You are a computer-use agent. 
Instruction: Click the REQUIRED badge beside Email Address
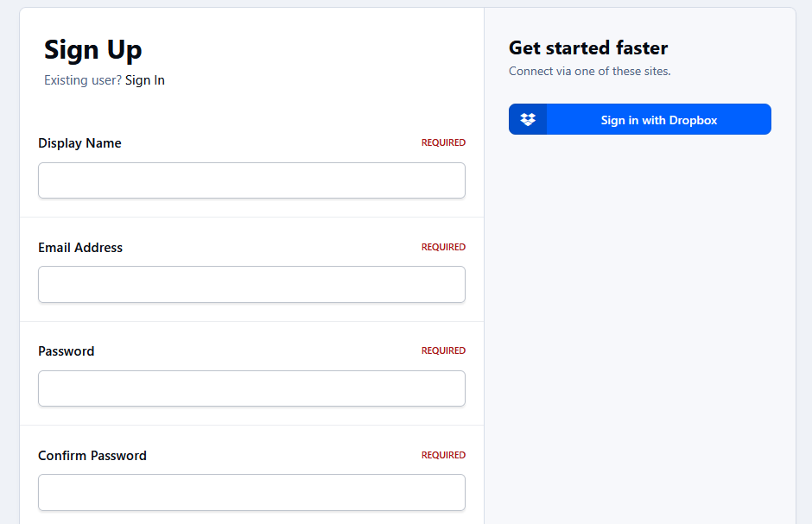(443, 247)
